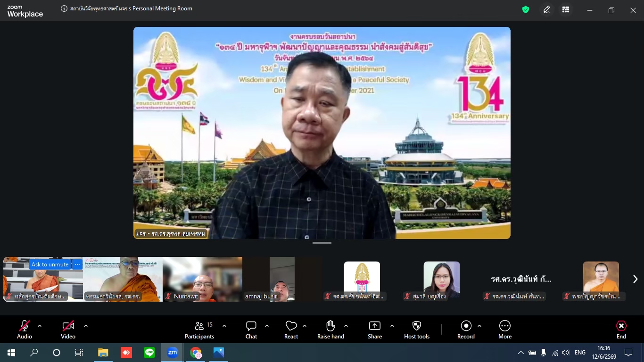Open the React emoji picker
The height and width of the screenshot is (362, 644).
tap(291, 330)
